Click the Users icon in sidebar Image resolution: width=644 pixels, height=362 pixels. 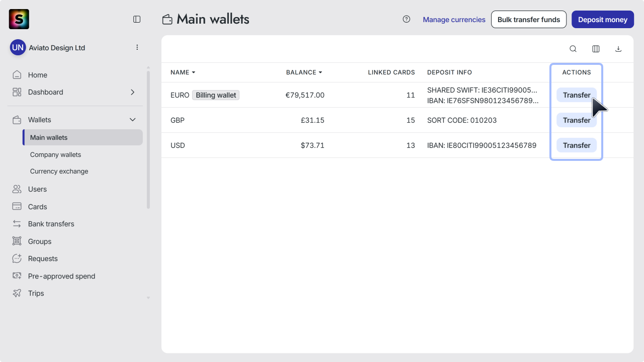pos(17,189)
